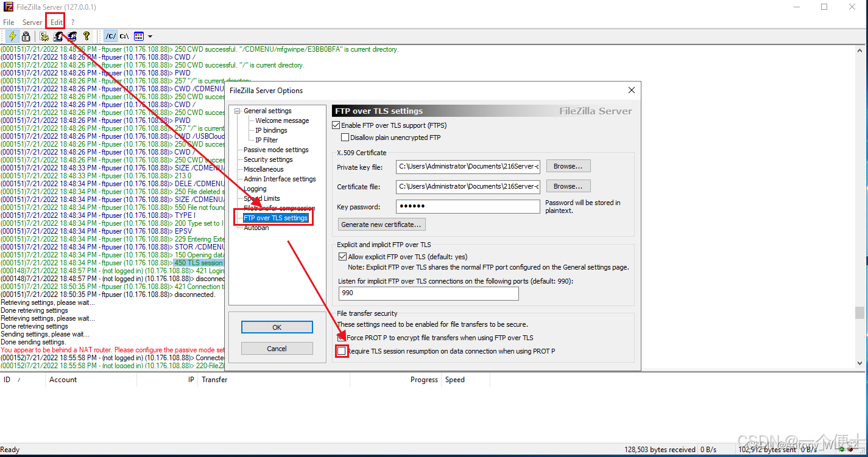Screen dimensions: 868x457
Task: Open the Edit menu
Action: click(57, 22)
